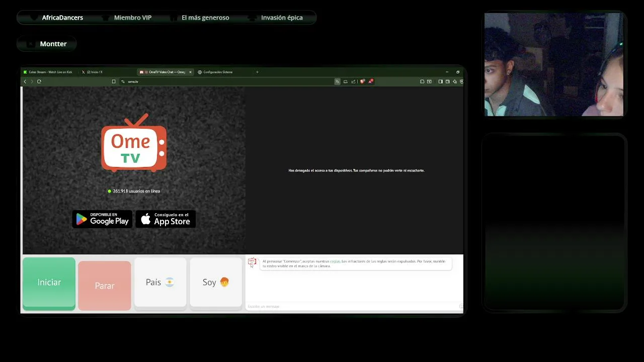Click the webcam feed thumbnail
644x362 pixels.
click(x=554, y=65)
